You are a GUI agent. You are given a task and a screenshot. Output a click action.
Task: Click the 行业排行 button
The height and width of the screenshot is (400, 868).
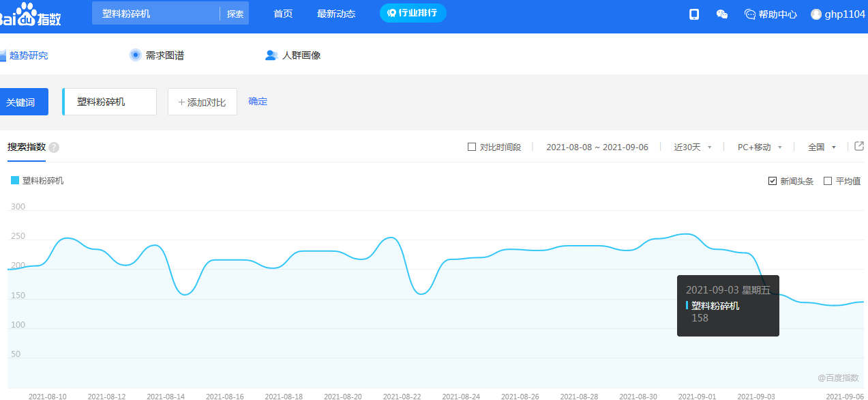pos(413,13)
